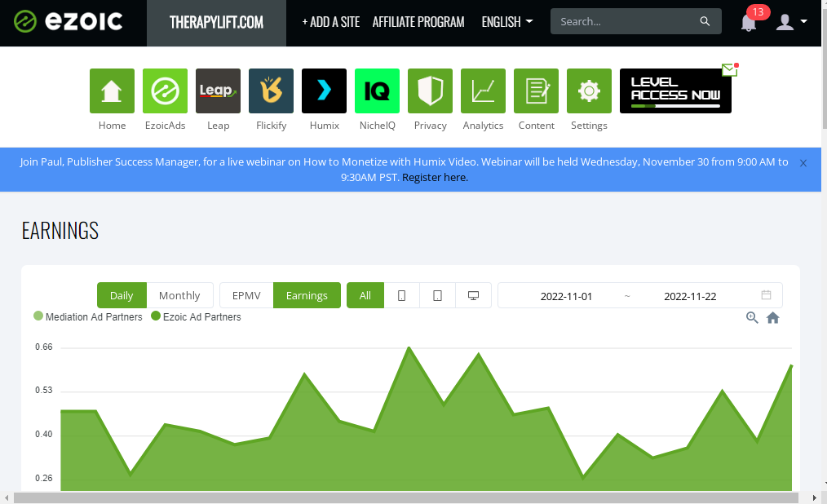Open the Settings gear icon
Image resolution: width=827 pixels, height=504 pixels.
coord(589,91)
